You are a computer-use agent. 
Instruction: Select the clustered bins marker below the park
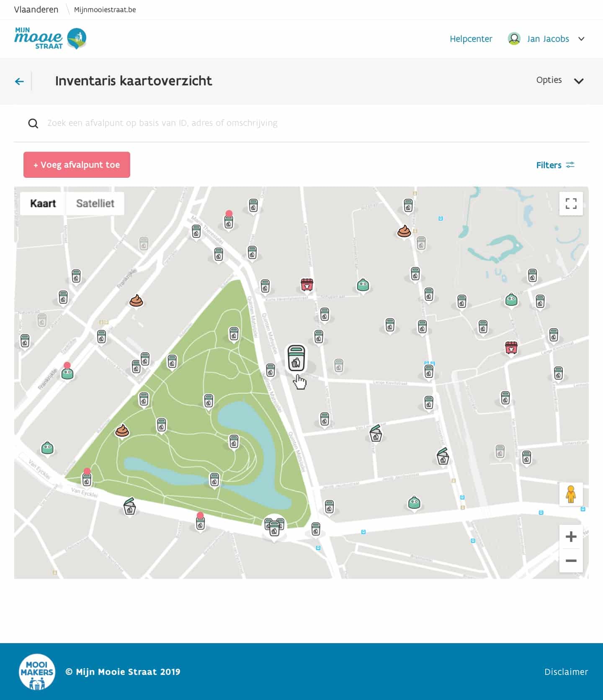(274, 527)
